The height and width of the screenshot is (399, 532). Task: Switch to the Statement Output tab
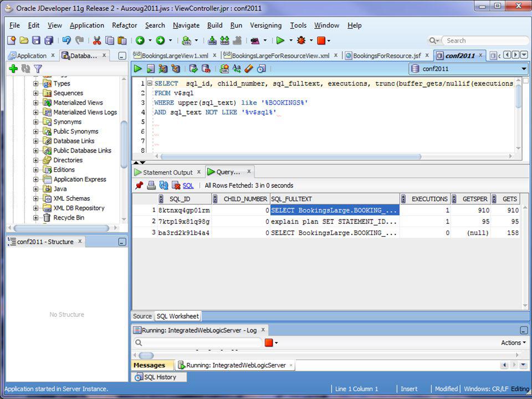pos(167,172)
